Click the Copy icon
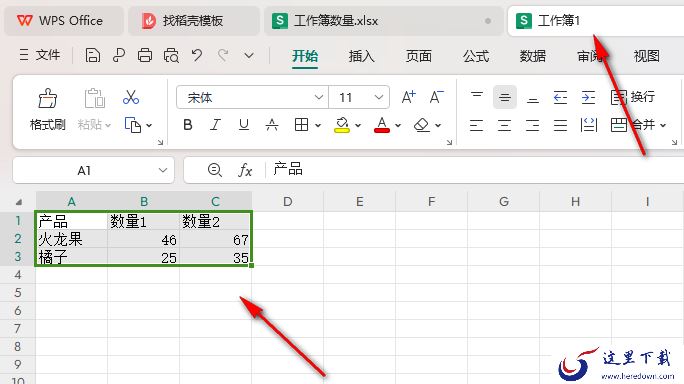 [x=133, y=125]
